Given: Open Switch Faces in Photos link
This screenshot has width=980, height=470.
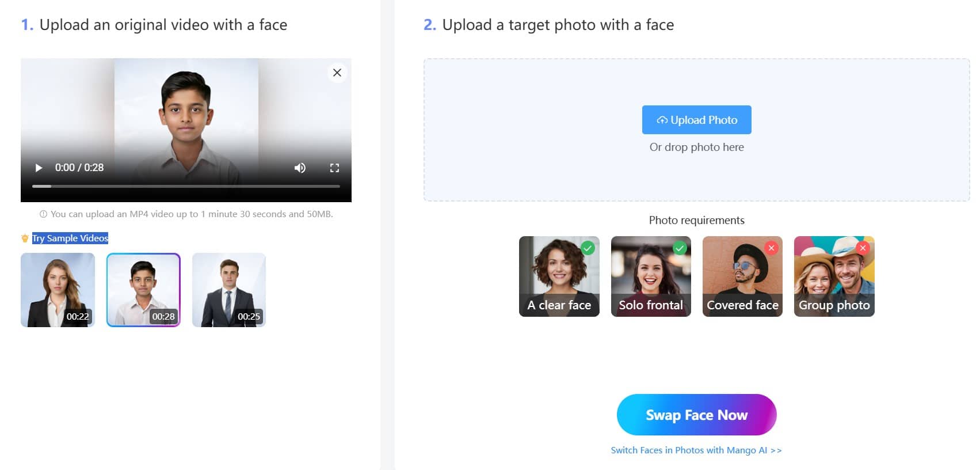Looking at the screenshot, I should 696,450.
